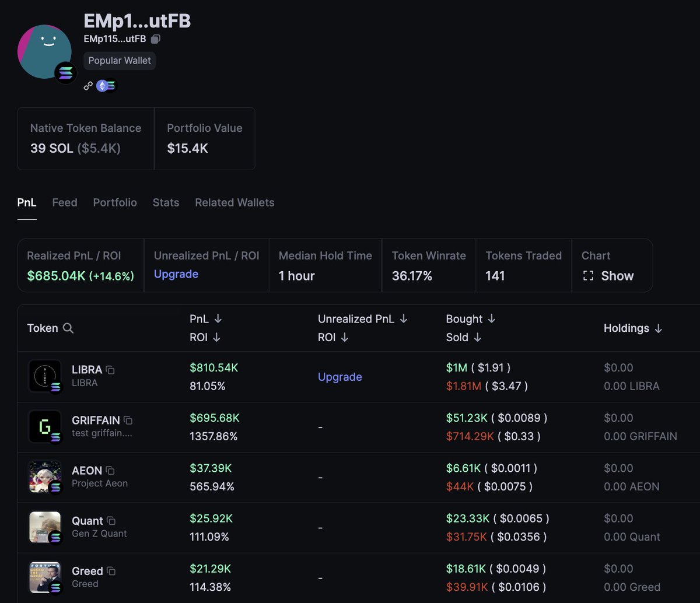Open the Related Wallets tab

tap(235, 202)
